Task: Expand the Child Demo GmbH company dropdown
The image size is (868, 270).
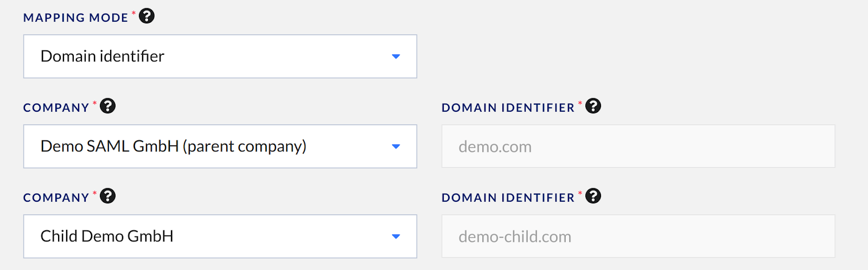Action: [x=220, y=236]
